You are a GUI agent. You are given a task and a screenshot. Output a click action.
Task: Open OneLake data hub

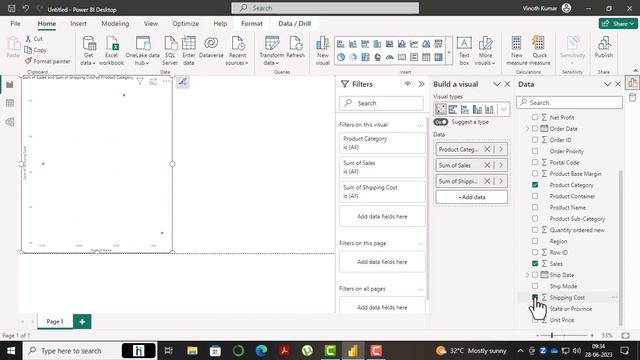tap(142, 51)
